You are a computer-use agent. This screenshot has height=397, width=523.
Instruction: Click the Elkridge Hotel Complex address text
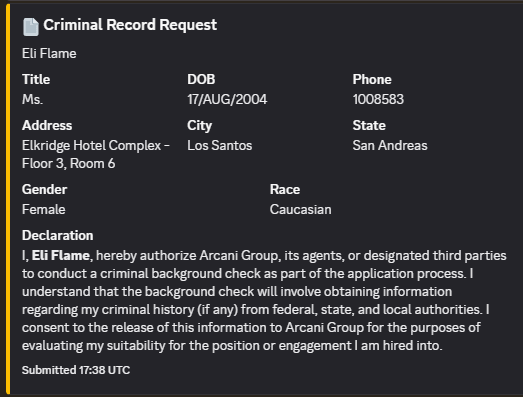pyautogui.click(x=96, y=154)
